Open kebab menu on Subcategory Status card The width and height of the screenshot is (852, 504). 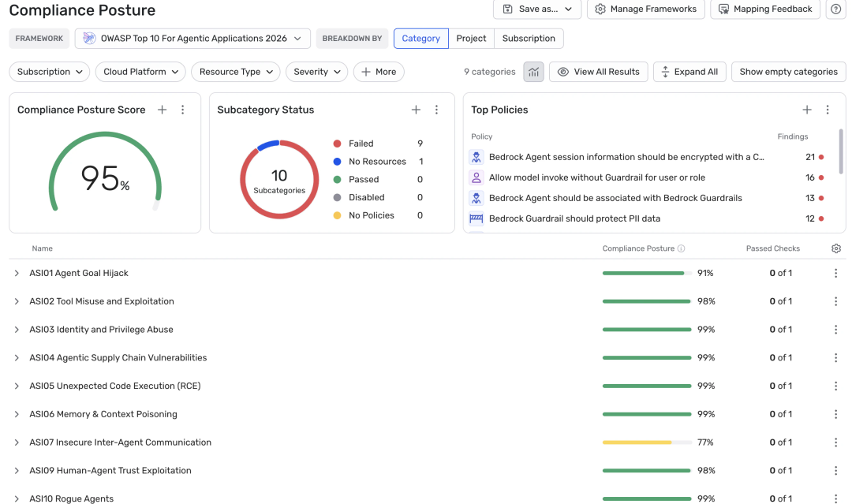click(436, 110)
